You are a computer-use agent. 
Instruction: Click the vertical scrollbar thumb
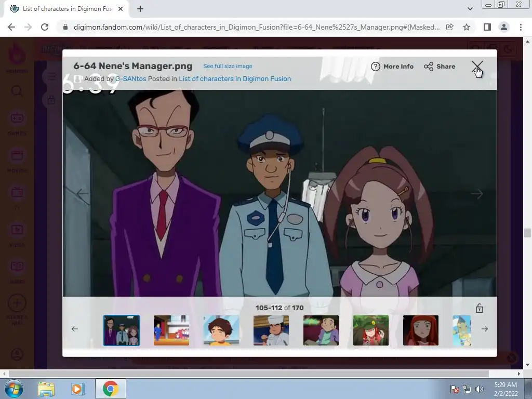pyautogui.click(x=527, y=233)
